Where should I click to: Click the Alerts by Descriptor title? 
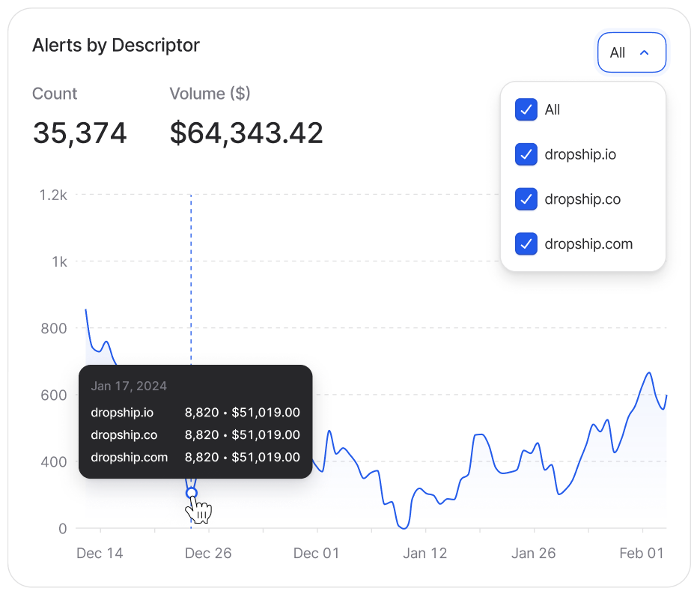click(x=116, y=45)
